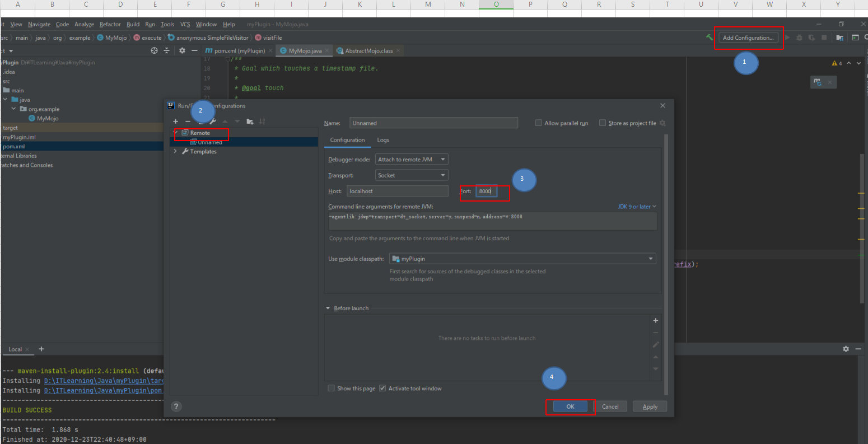The width and height of the screenshot is (868, 444).
Task: Click the Host input field
Action: tap(397, 191)
